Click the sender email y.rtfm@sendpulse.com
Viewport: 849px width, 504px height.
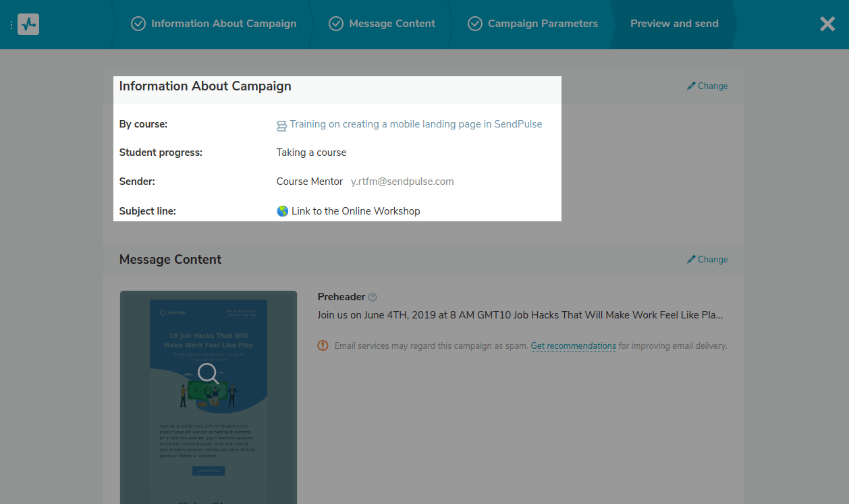tap(402, 181)
